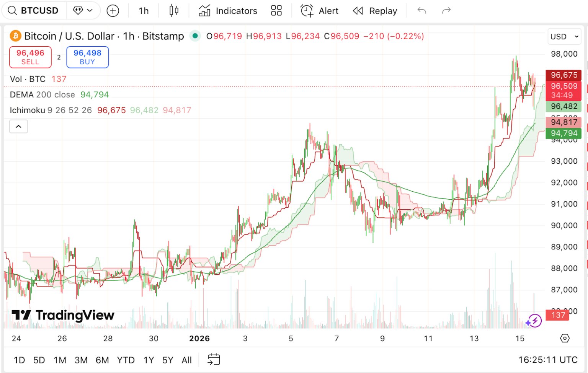Collapse the legend with the up chevron
The image size is (588, 373).
pos(18,126)
